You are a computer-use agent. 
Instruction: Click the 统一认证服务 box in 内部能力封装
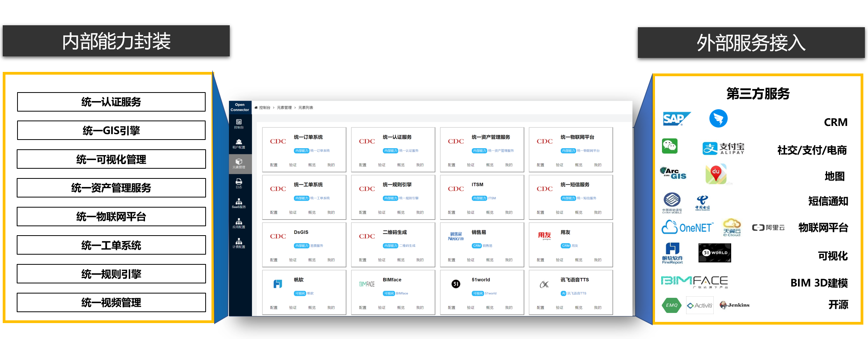(x=111, y=102)
